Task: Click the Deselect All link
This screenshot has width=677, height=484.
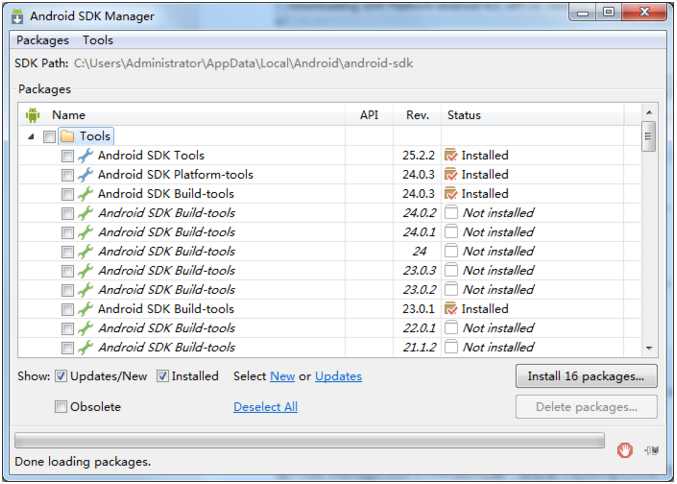Action: pyautogui.click(x=266, y=407)
